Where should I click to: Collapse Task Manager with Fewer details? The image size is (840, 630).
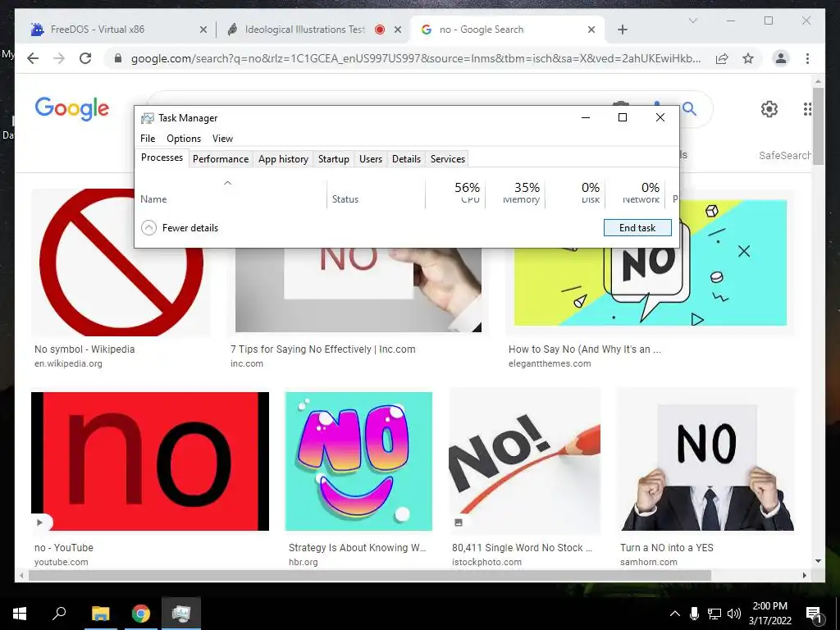coord(180,228)
